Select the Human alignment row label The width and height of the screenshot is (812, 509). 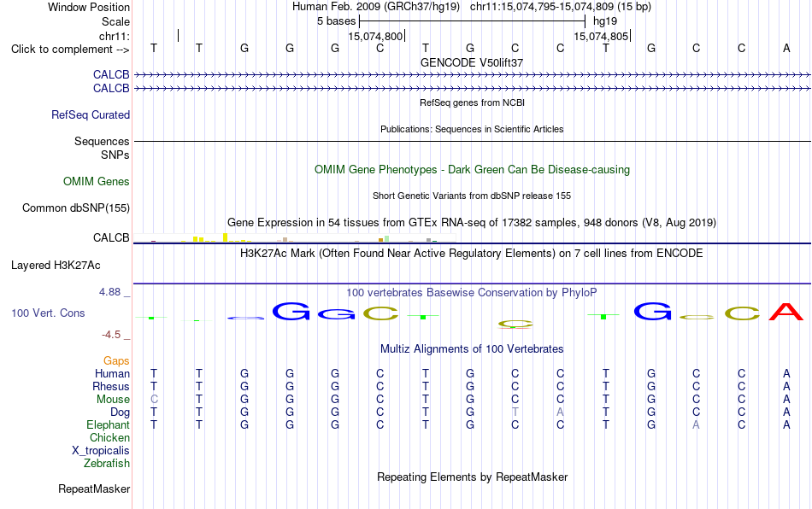[x=112, y=373]
